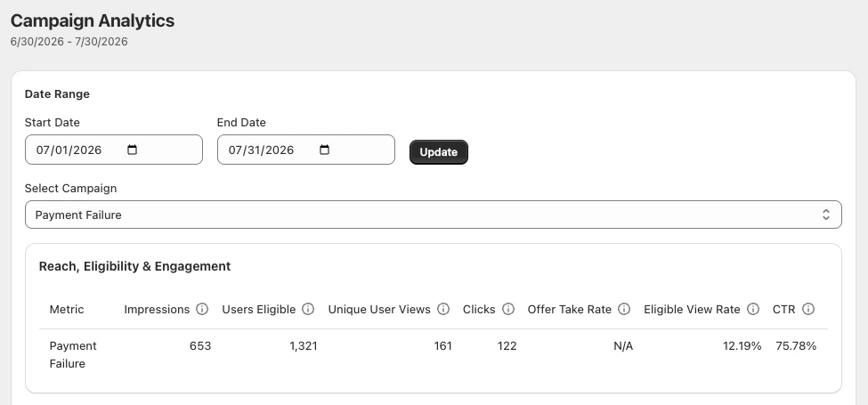Click the Update button
The height and width of the screenshot is (405, 868).
(x=439, y=152)
